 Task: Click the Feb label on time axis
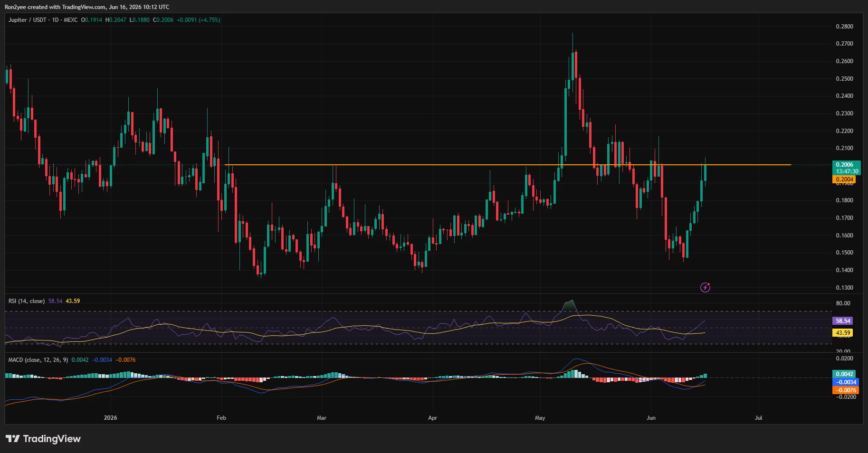pos(221,418)
